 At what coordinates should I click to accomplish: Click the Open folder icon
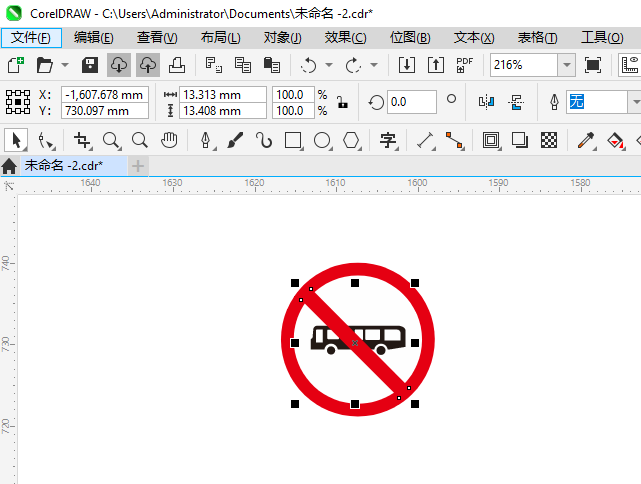pyautogui.click(x=45, y=65)
